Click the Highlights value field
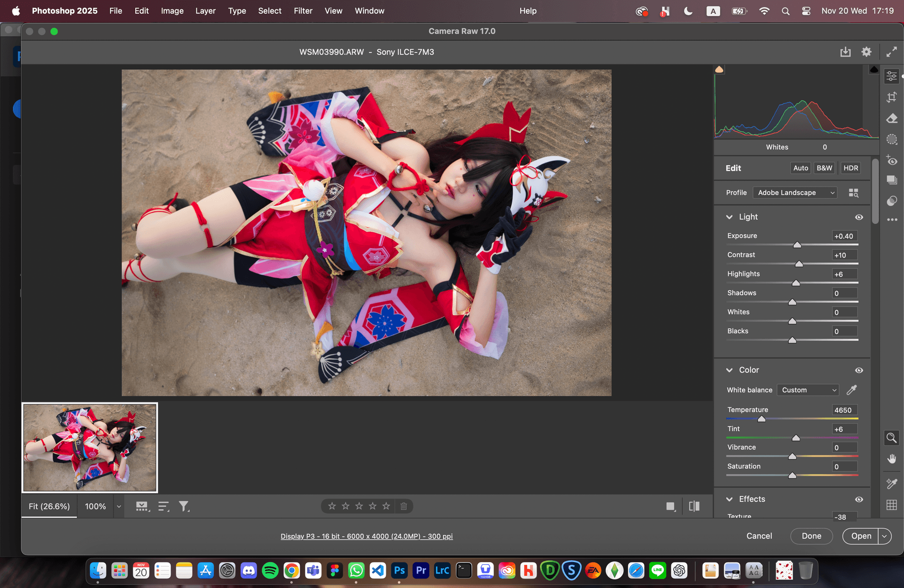904x588 pixels. click(x=845, y=274)
